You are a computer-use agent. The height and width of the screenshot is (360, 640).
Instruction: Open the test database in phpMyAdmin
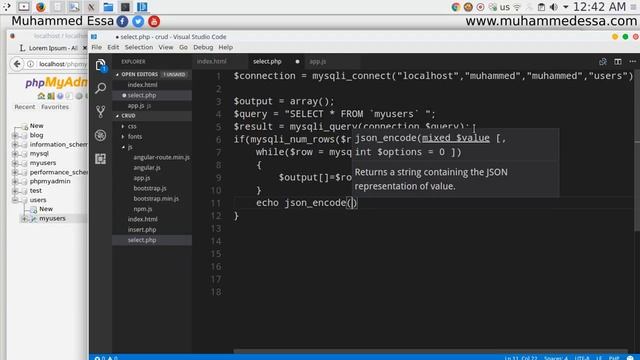pyautogui.click(x=36, y=191)
